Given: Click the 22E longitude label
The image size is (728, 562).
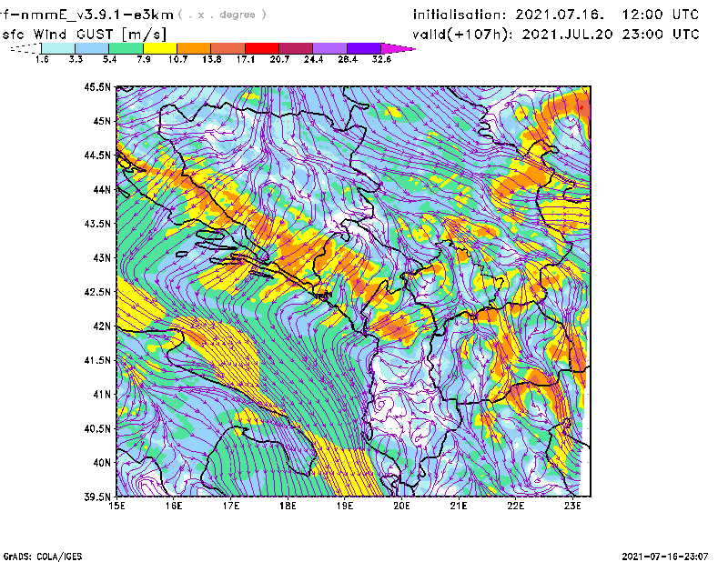Looking at the screenshot, I should pyautogui.click(x=515, y=506).
